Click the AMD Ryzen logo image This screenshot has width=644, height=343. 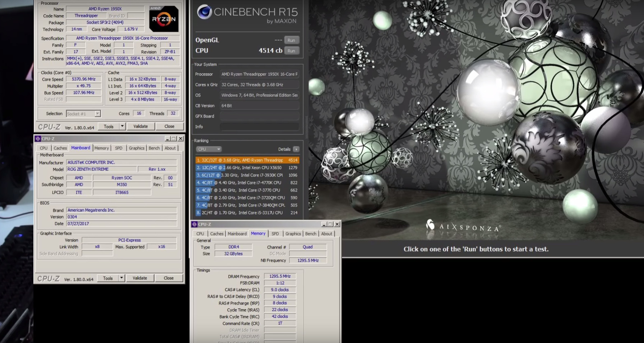pyautogui.click(x=164, y=19)
